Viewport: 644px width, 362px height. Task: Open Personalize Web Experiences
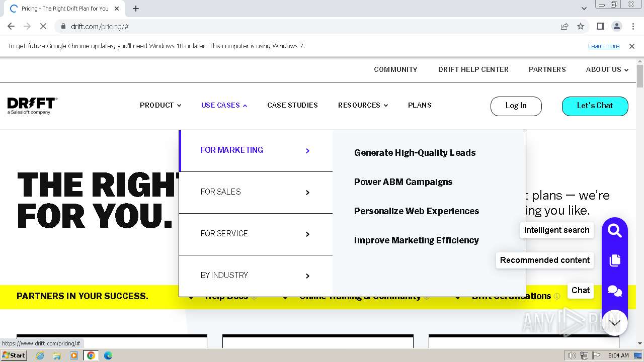[417, 211]
